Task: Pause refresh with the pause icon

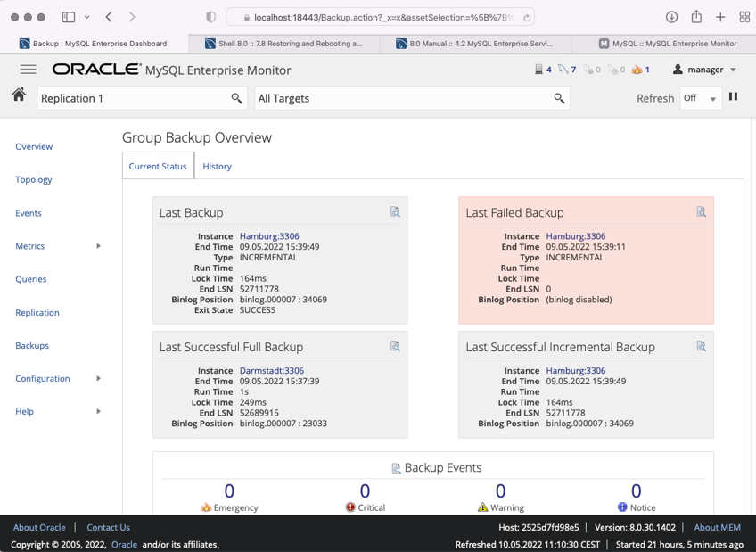Action: tap(733, 96)
